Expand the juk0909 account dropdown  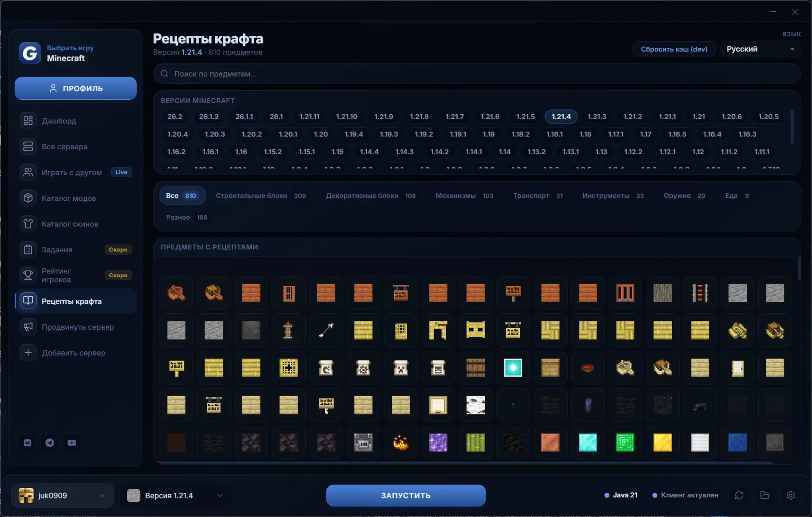pyautogui.click(x=63, y=495)
